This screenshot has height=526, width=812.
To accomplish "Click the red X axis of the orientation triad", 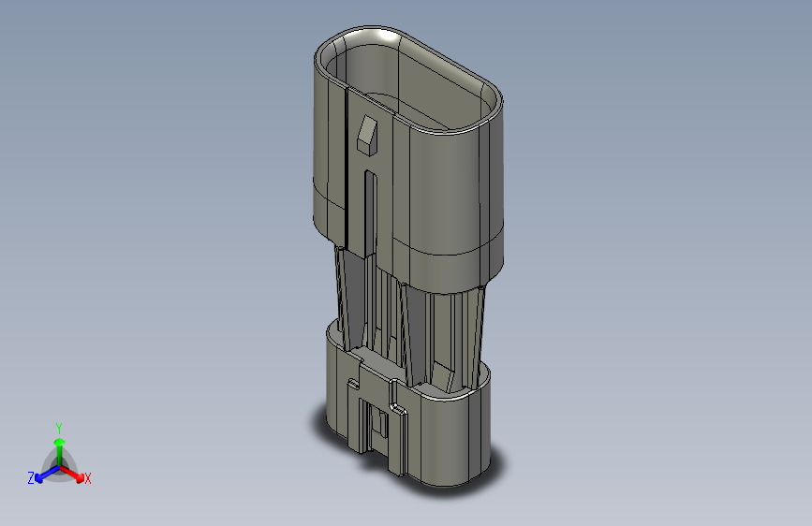I will tap(74, 474).
